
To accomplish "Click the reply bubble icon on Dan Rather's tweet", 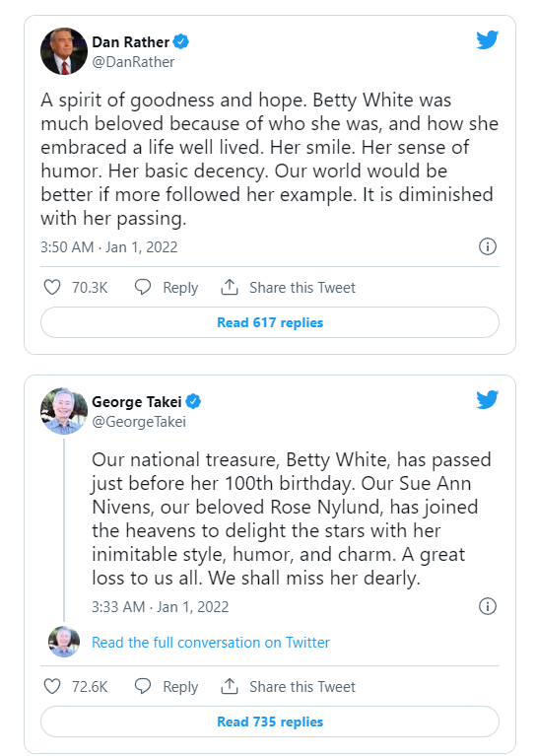I will (x=142, y=287).
